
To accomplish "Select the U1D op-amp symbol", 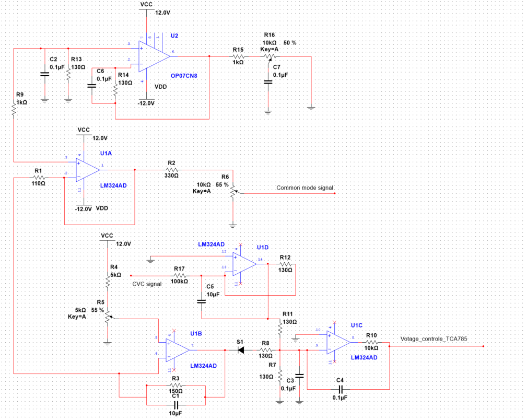I will 245,264.
